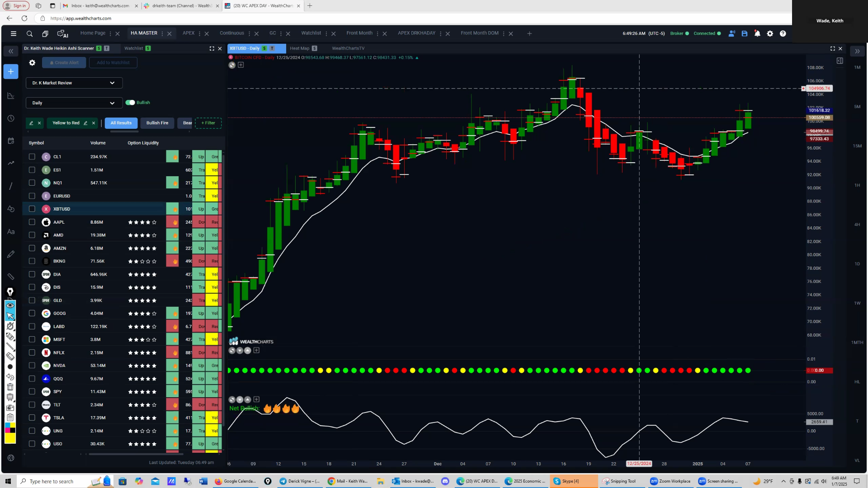This screenshot has height=488, width=868.
Task: Open Home Page tab options menu
Action: (x=110, y=33)
